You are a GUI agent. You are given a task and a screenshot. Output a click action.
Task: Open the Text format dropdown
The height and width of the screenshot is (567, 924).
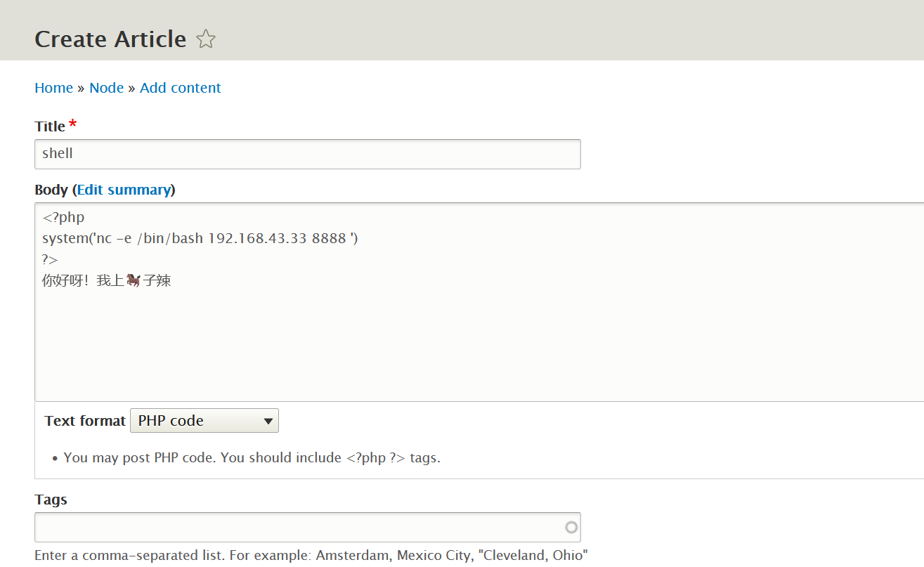[204, 421]
